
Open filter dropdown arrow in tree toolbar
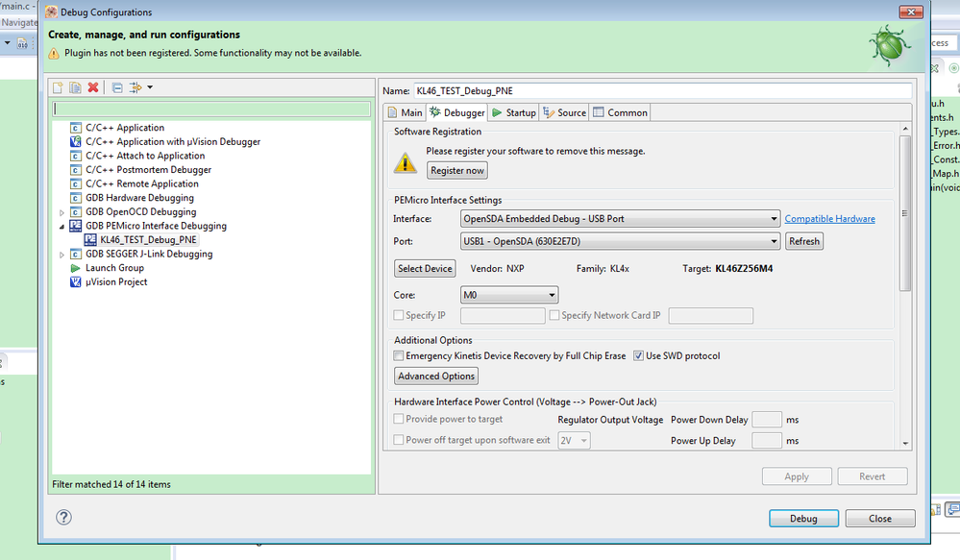tap(150, 87)
